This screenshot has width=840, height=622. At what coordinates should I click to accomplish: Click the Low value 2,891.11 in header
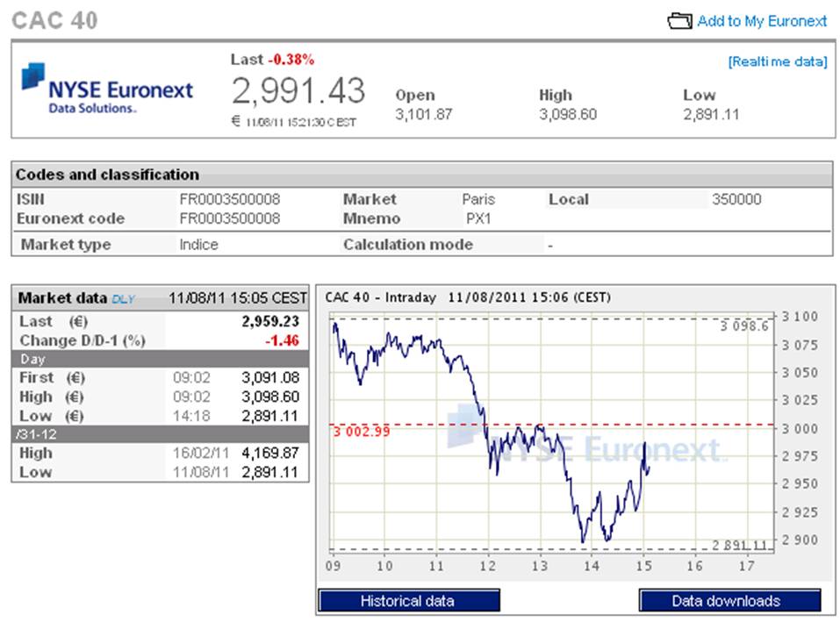point(711,114)
